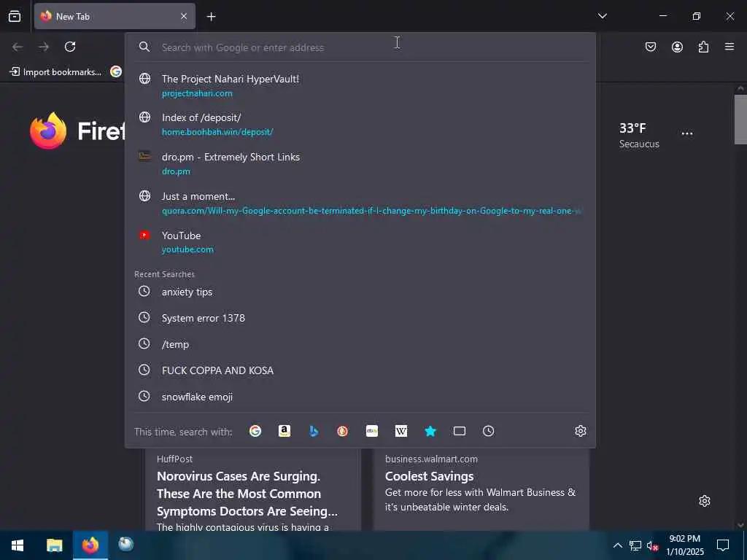The image size is (747, 560).
Task: Search bookmarks with the star icon
Action: click(430, 431)
